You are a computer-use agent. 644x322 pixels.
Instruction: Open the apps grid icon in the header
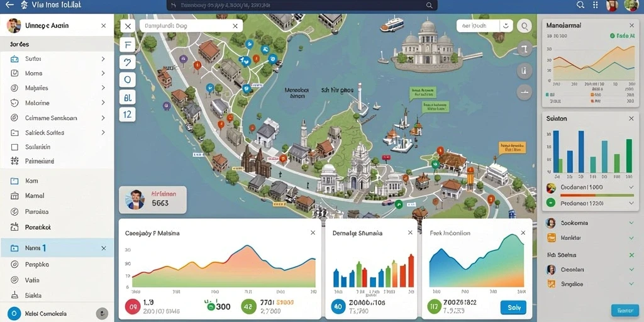pos(595,5)
